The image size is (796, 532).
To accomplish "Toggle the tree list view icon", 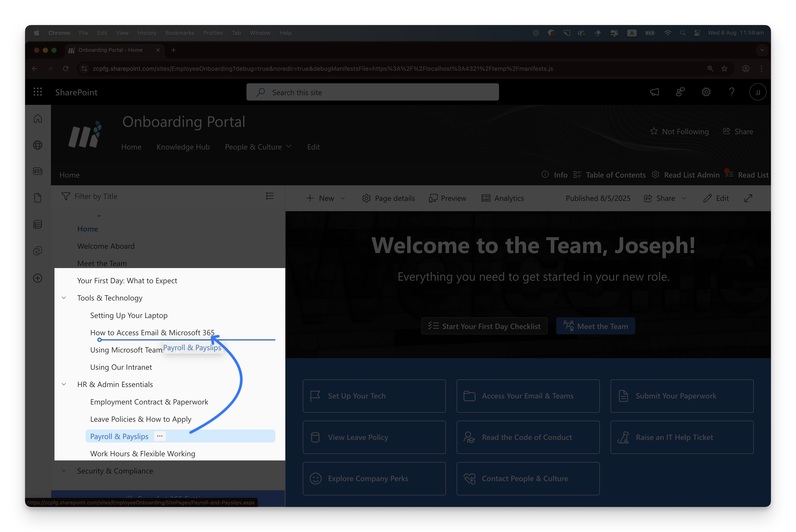I will tap(270, 196).
